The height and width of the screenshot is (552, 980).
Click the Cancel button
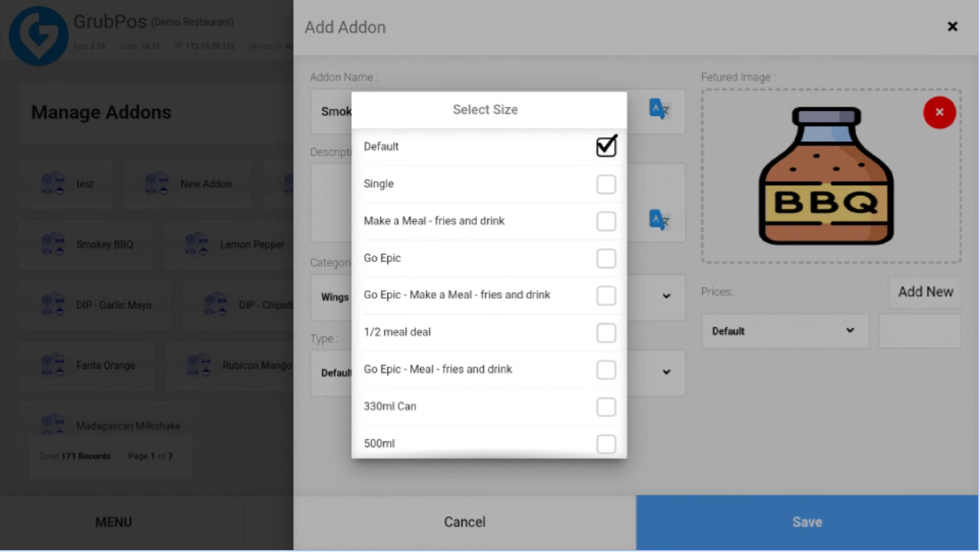465,522
